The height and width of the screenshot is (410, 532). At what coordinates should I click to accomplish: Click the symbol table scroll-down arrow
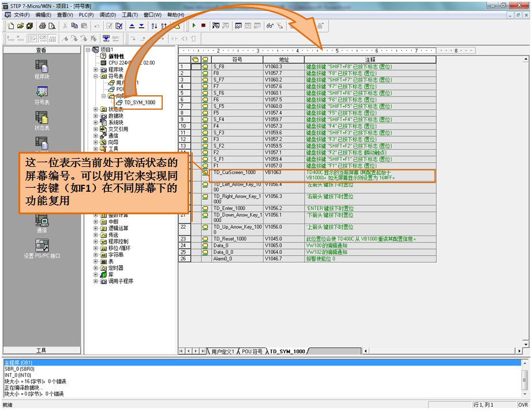(526, 344)
